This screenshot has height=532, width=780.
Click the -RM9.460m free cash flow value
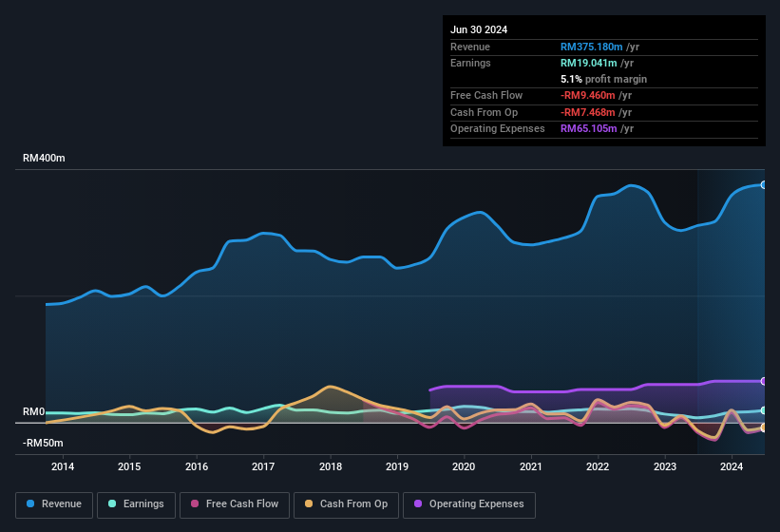587,95
